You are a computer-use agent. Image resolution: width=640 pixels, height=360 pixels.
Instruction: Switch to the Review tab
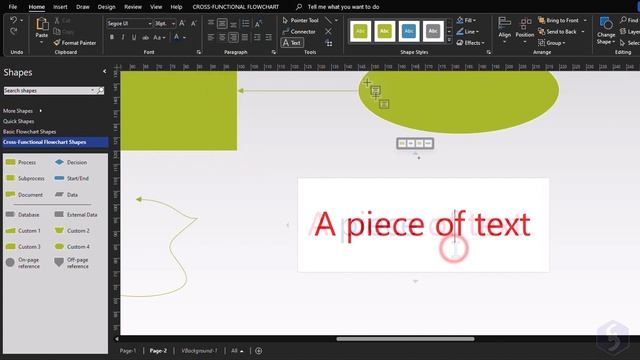pos(133,7)
